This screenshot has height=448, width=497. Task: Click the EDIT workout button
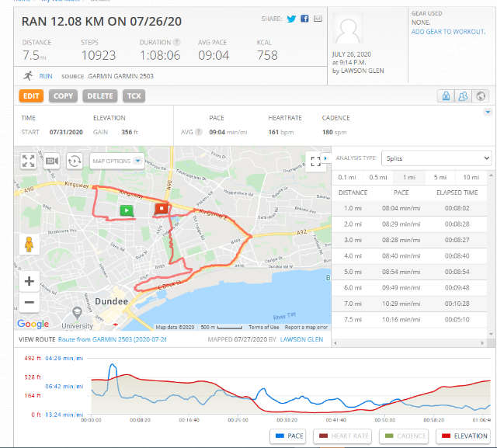coord(31,96)
